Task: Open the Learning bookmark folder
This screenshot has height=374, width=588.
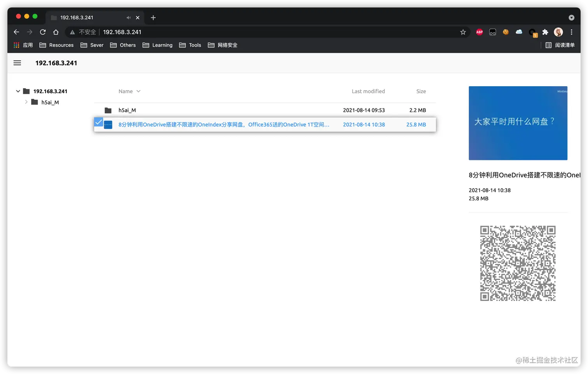Action: click(157, 45)
